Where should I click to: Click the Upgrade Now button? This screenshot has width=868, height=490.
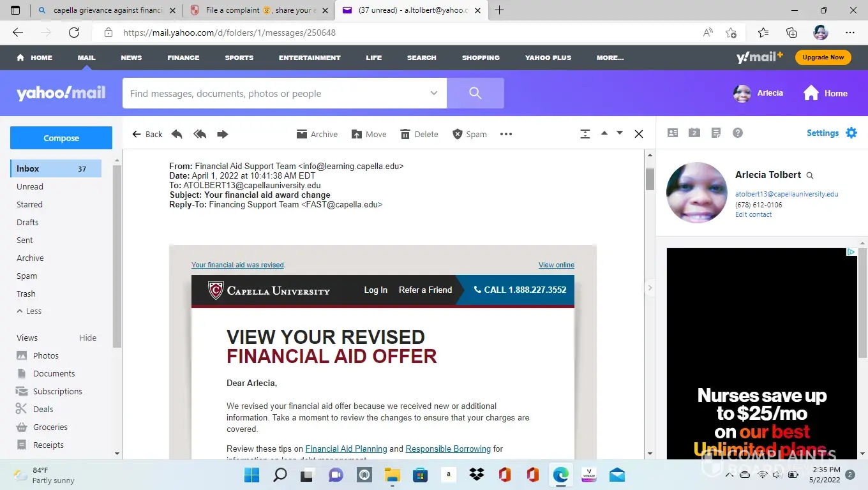823,57
